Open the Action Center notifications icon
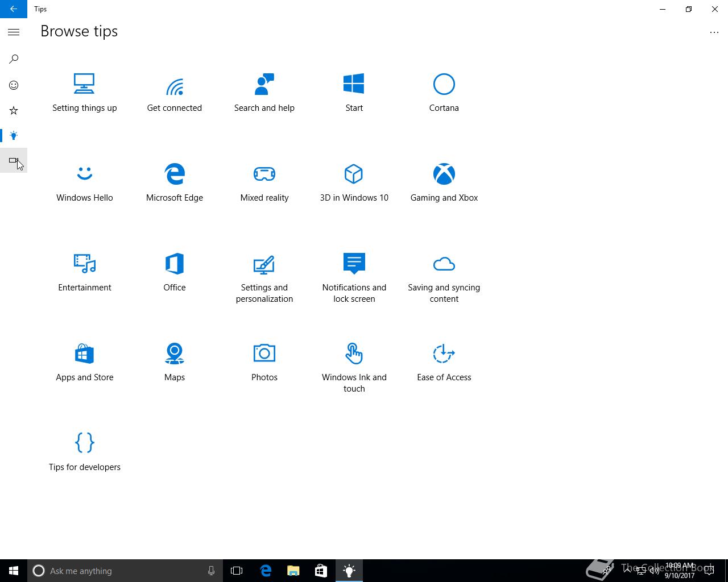The image size is (728, 582). pyautogui.click(x=709, y=571)
